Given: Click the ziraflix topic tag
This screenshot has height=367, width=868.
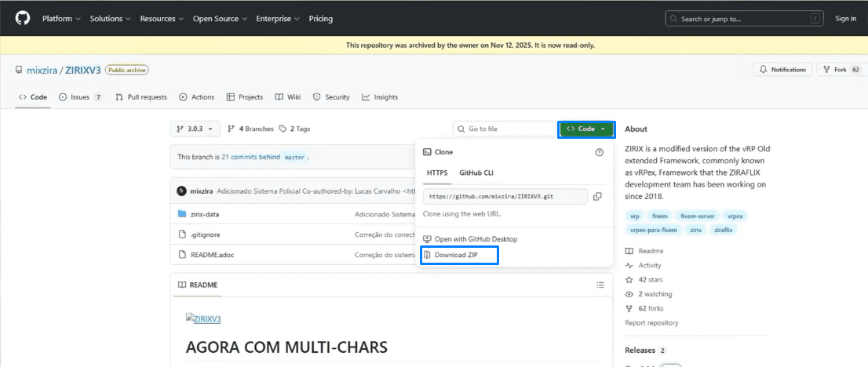Looking at the screenshot, I should [x=724, y=229].
